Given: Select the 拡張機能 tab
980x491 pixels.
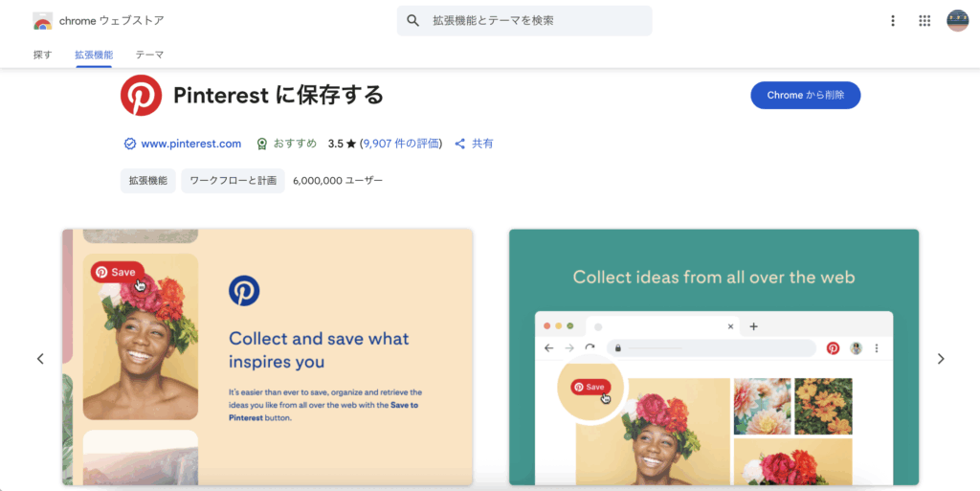Looking at the screenshot, I should [x=94, y=55].
